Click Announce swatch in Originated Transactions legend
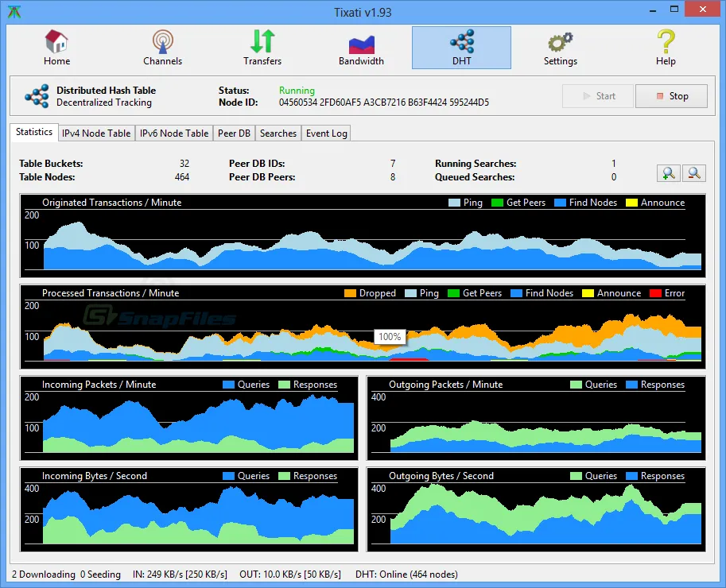 coord(631,203)
